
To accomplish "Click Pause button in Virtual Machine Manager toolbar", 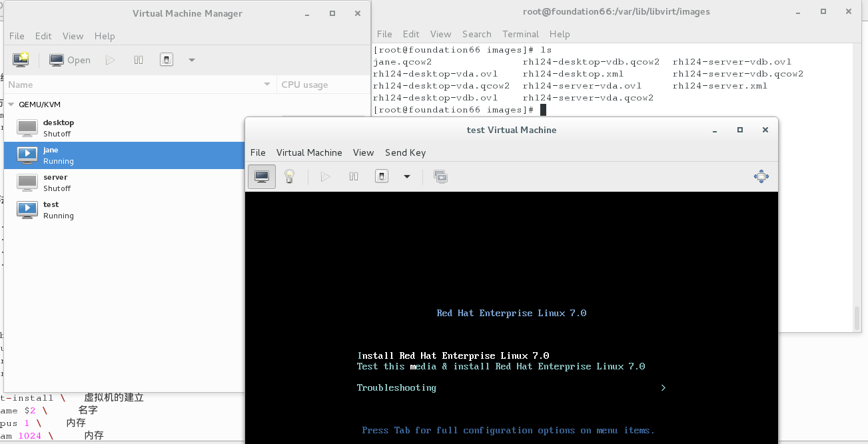I will (139, 60).
